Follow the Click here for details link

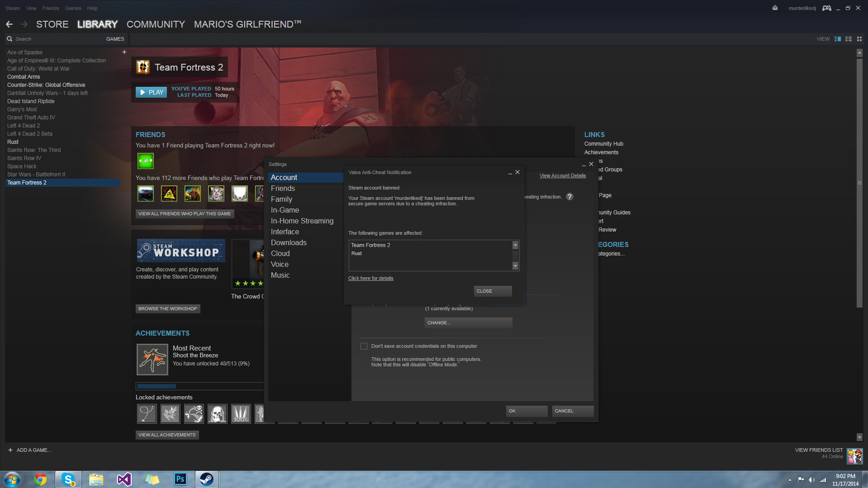[370, 278]
